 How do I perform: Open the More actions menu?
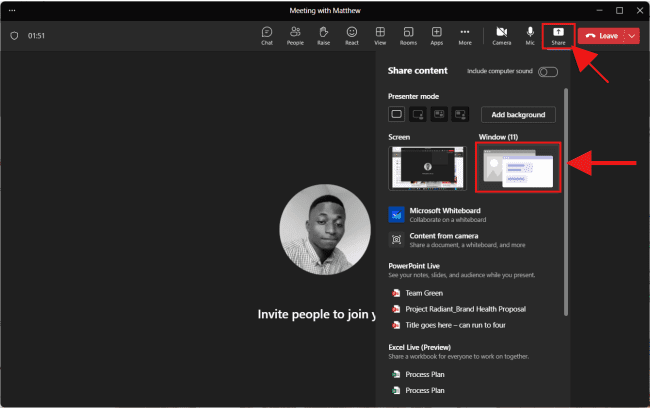click(x=465, y=36)
